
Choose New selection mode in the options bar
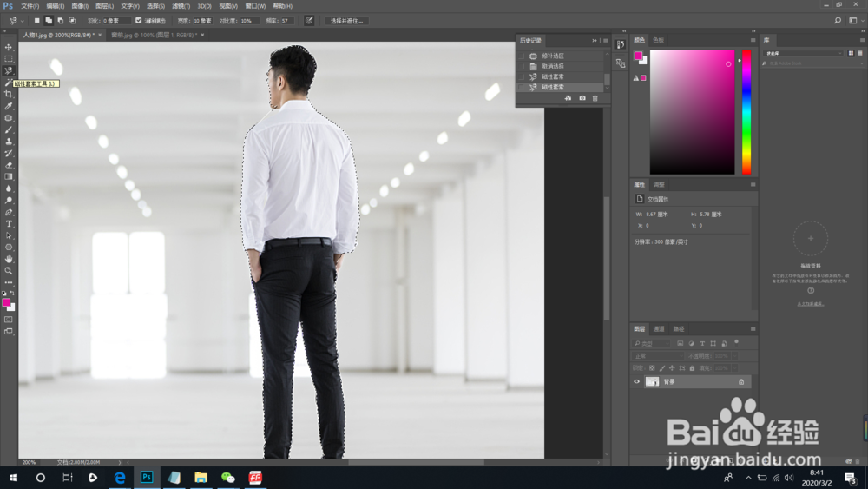pos(37,21)
